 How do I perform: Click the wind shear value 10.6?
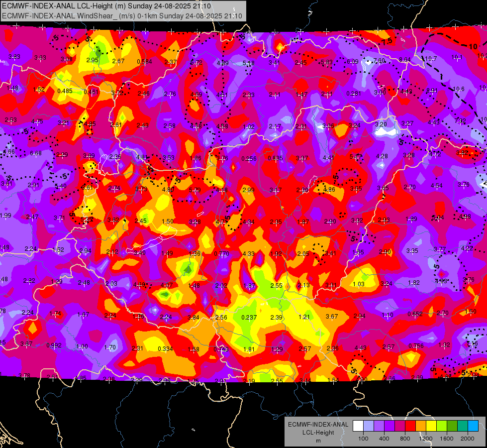459,89
